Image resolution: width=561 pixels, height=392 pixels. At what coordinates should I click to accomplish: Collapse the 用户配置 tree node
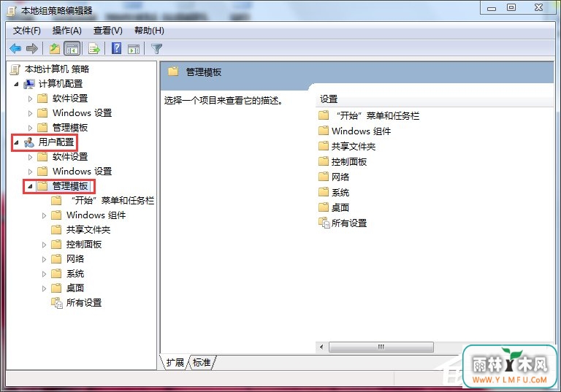[16, 142]
